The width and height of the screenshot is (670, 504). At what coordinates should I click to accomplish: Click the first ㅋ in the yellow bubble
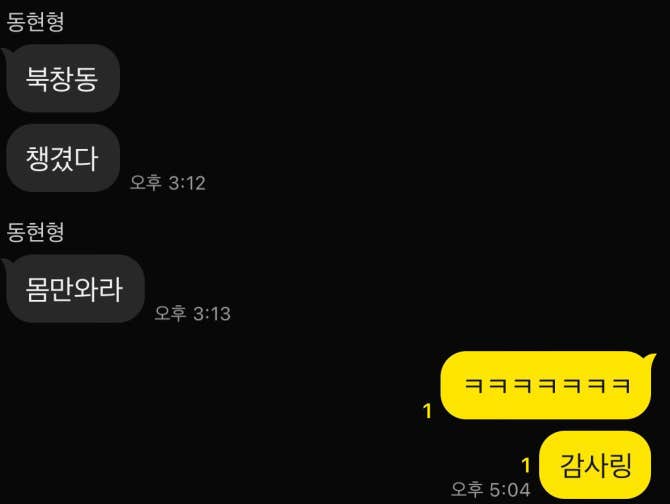tap(473, 386)
